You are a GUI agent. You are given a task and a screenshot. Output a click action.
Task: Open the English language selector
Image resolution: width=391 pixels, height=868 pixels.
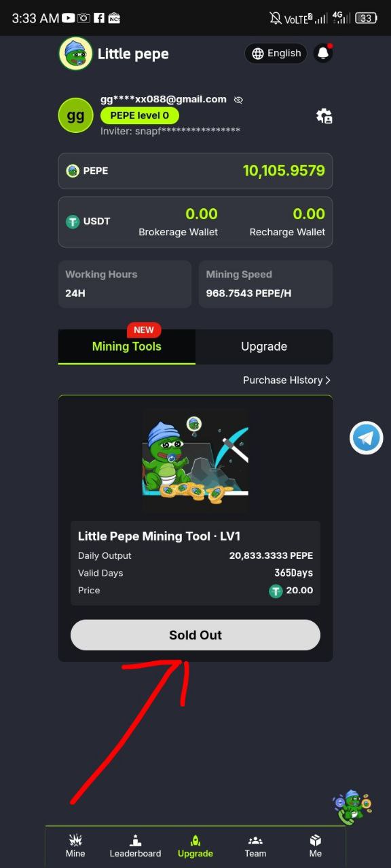pos(276,54)
